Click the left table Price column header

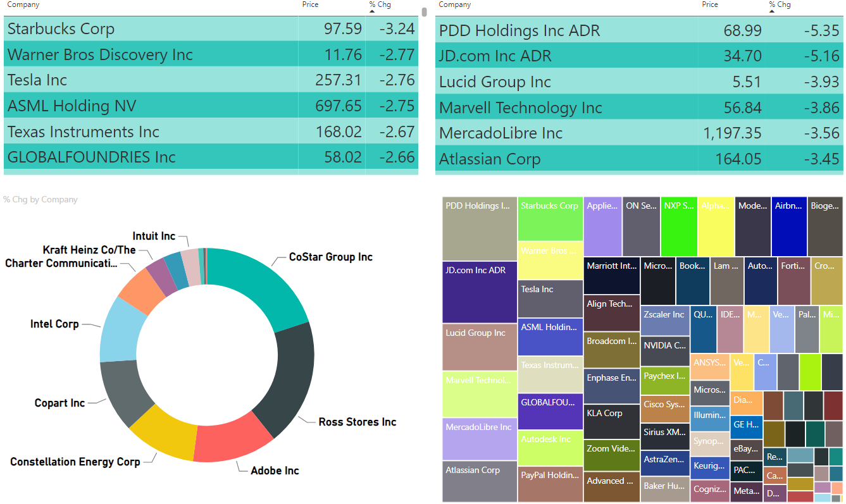(310, 4)
